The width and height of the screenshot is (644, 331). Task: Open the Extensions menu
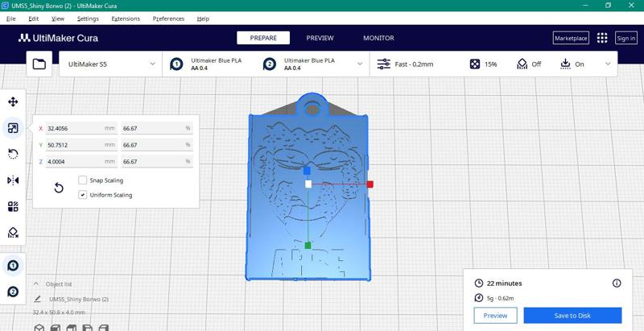click(x=126, y=19)
